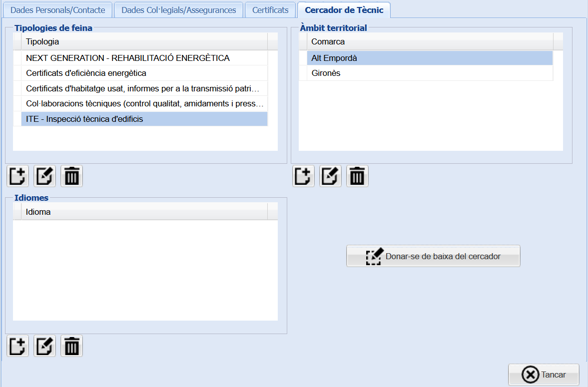The width and height of the screenshot is (588, 387).
Task: Open the Certificats tab
Action: (x=270, y=10)
